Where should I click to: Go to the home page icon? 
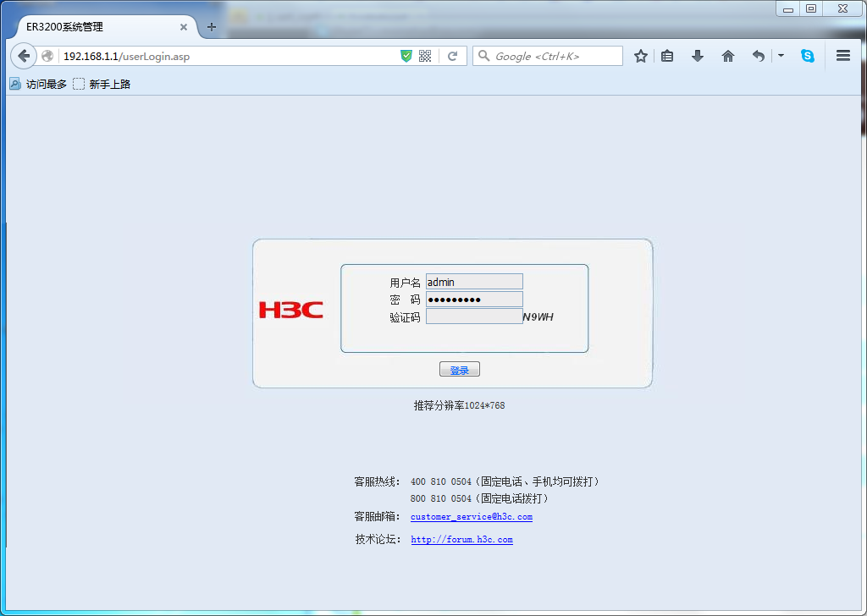pyautogui.click(x=728, y=56)
